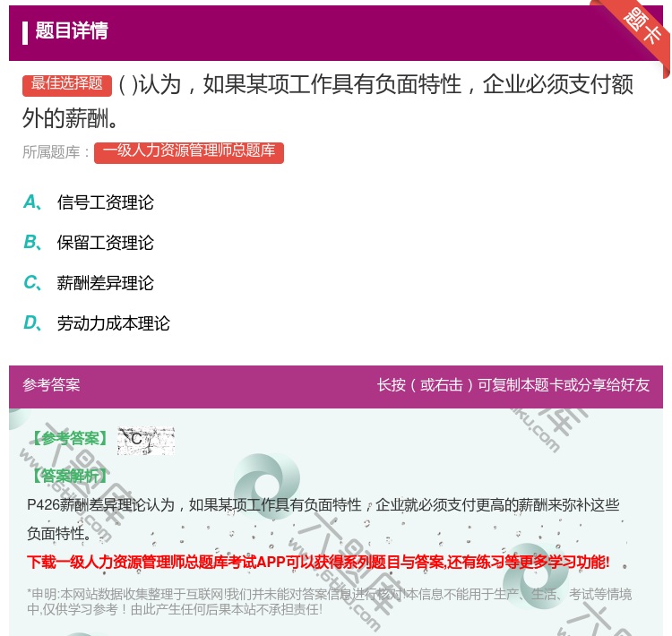This screenshot has height=636, width=672.
Task: Click the 所属题库 label
Action: tap(56, 152)
